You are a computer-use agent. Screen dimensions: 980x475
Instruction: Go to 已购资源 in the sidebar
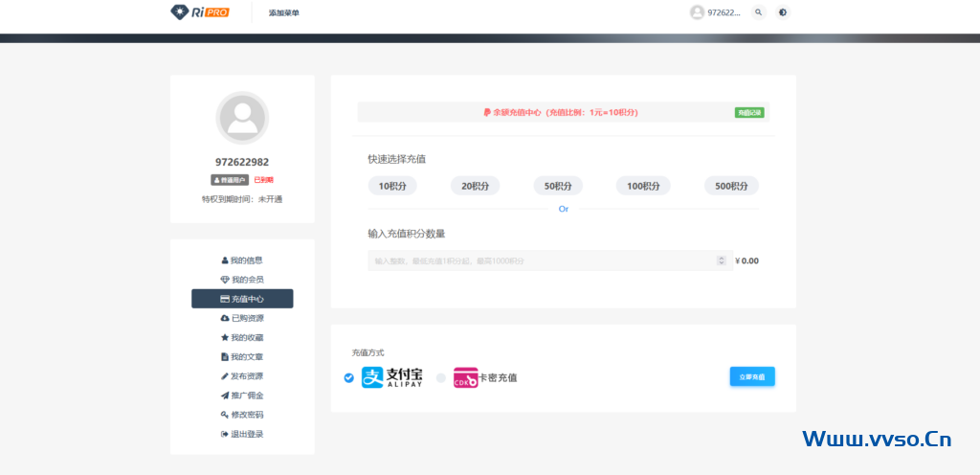(242, 318)
